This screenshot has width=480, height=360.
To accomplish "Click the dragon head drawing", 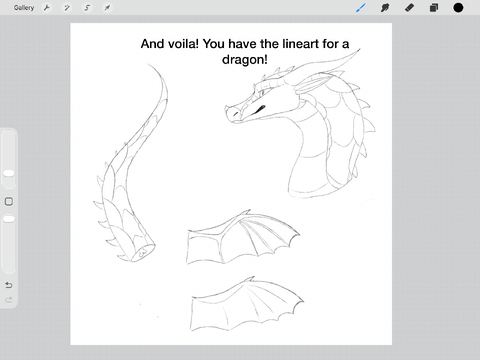I will (x=300, y=123).
